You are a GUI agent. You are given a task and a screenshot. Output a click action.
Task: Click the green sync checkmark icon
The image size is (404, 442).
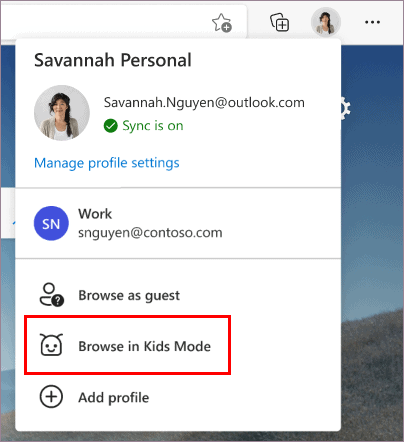pyautogui.click(x=110, y=126)
